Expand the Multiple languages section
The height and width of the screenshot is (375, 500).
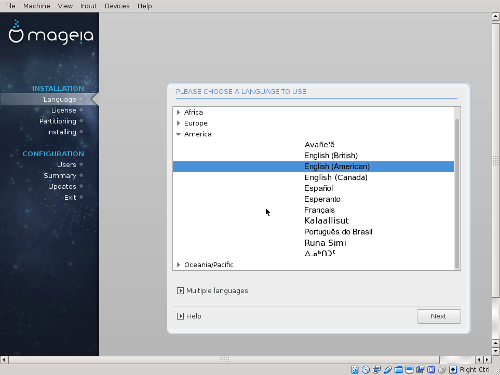[180, 291]
